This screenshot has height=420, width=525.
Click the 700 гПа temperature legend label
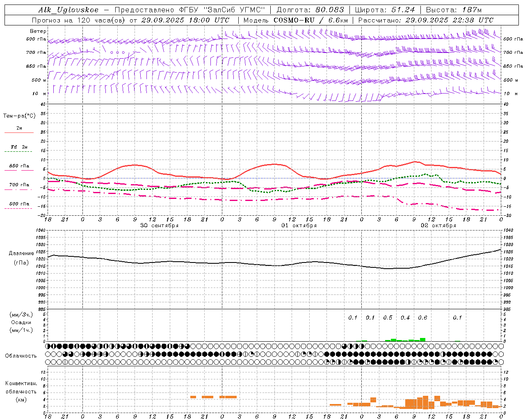(x=19, y=185)
